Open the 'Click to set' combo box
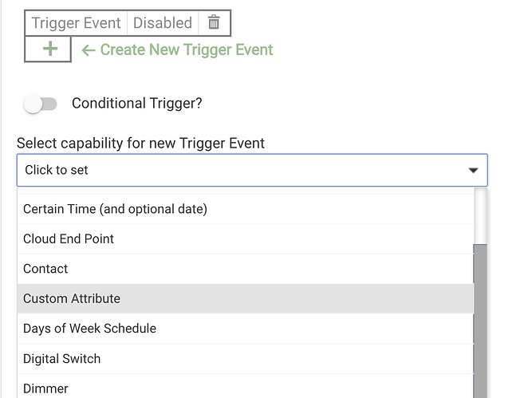Screen dimensions: 532x398 coord(239,171)
